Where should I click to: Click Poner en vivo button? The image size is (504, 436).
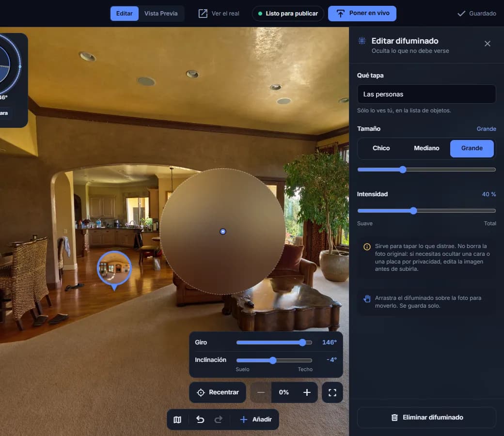tap(362, 14)
